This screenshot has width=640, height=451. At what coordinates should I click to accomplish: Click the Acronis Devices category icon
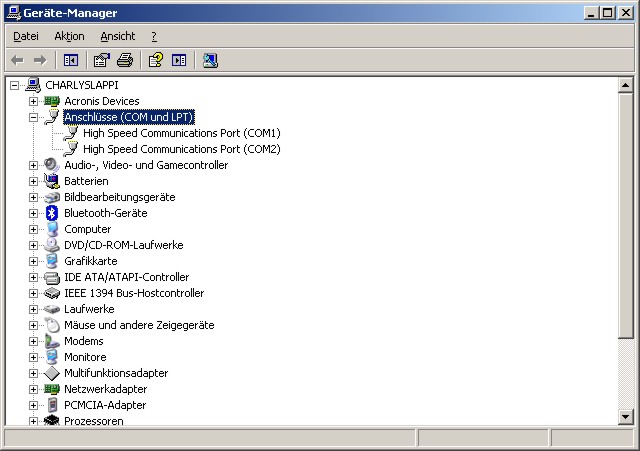point(52,101)
